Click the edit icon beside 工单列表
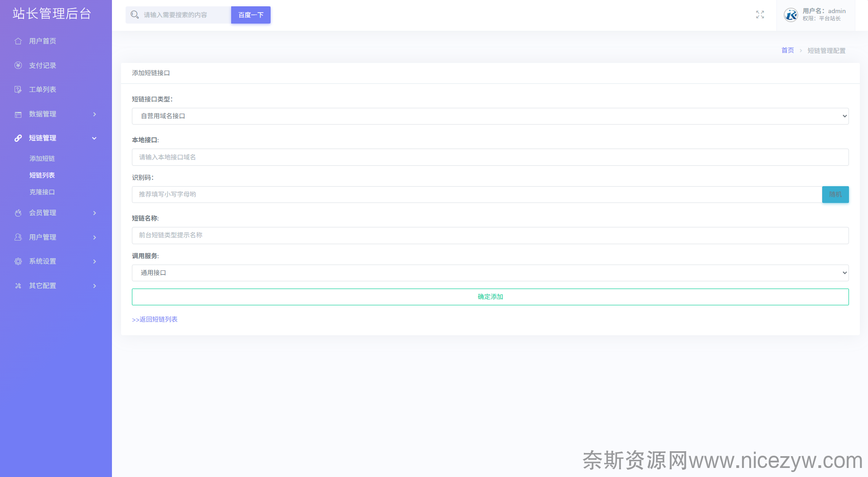The image size is (868, 477). point(18,90)
